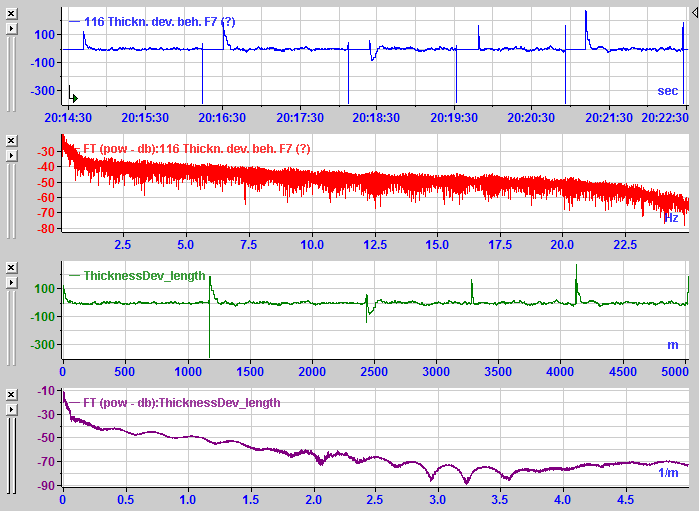Image resolution: width=699 pixels, height=511 pixels.
Task: Click length axis label 1000 on green graph
Action: 188,372
